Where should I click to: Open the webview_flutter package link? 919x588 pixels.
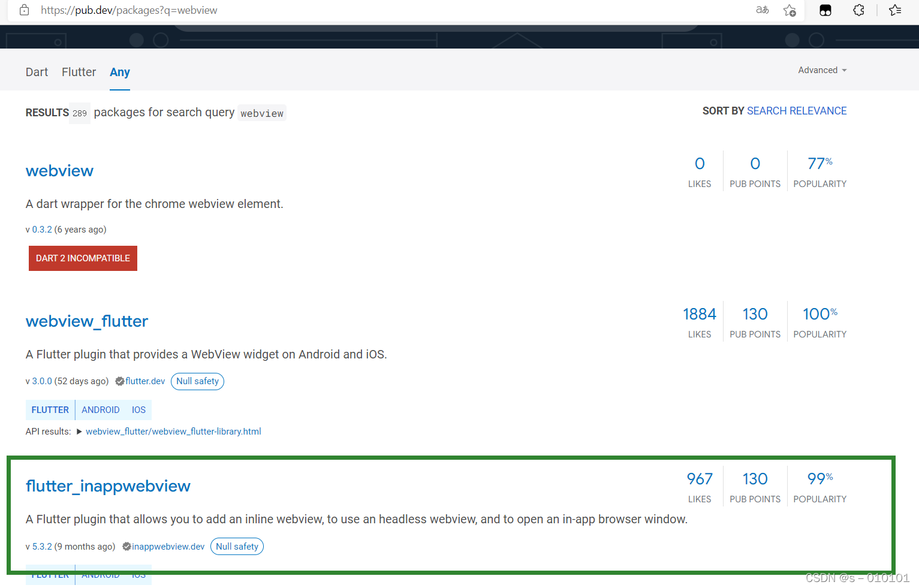coord(87,321)
